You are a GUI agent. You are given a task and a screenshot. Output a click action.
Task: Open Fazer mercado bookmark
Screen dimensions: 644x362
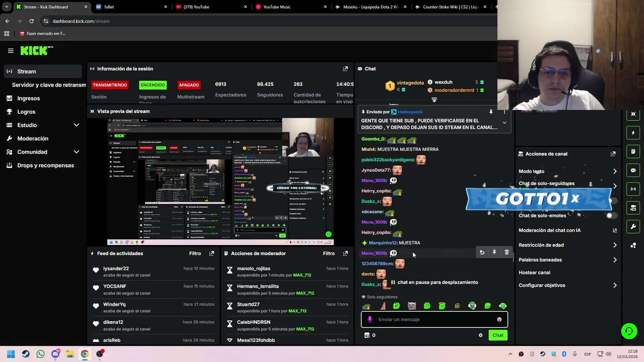[42, 34]
